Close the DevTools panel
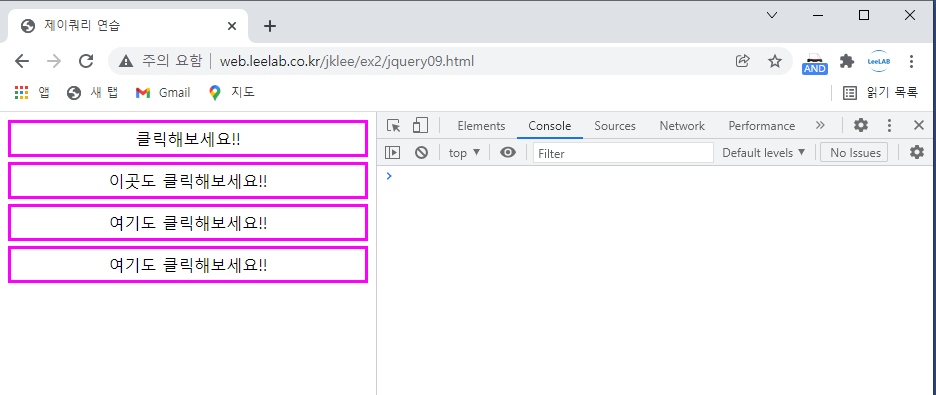Viewport: 936px width, 395px height. pyautogui.click(x=919, y=125)
